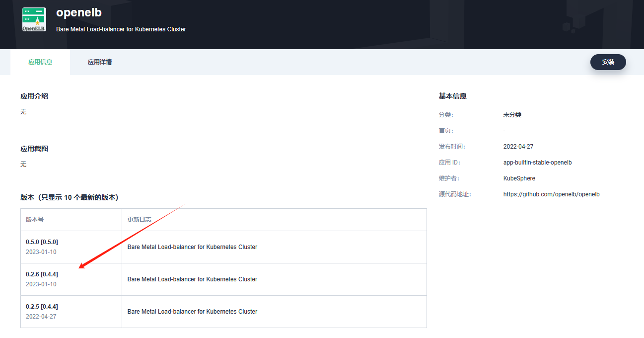
Task: Click the changelog text in the 0.2.6 row
Action: (192, 279)
